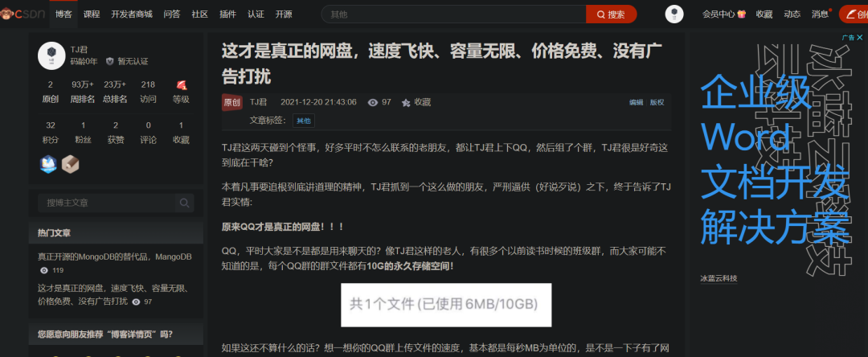Click author TJ君 under article title
The width and height of the screenshot is (868, 357).
click(x=259, y=102)
